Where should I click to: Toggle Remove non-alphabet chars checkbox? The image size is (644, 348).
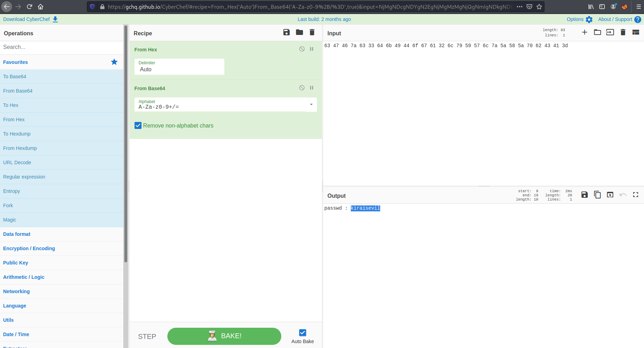tap(138, 125)
